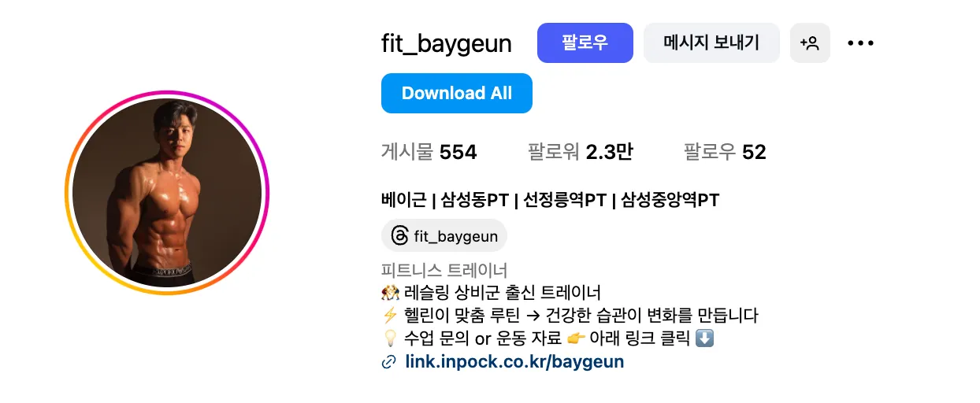This screenshot has width=980, height=403.
Task: Click the 피트니스 트레이너 category label
Action: click(444, 270)
